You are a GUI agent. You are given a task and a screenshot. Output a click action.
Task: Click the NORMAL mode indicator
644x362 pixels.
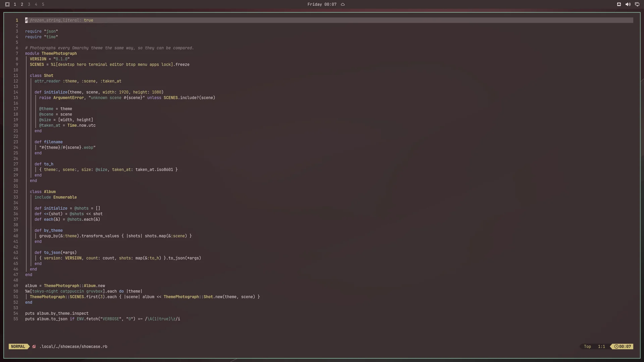click(x=18, y=347)
